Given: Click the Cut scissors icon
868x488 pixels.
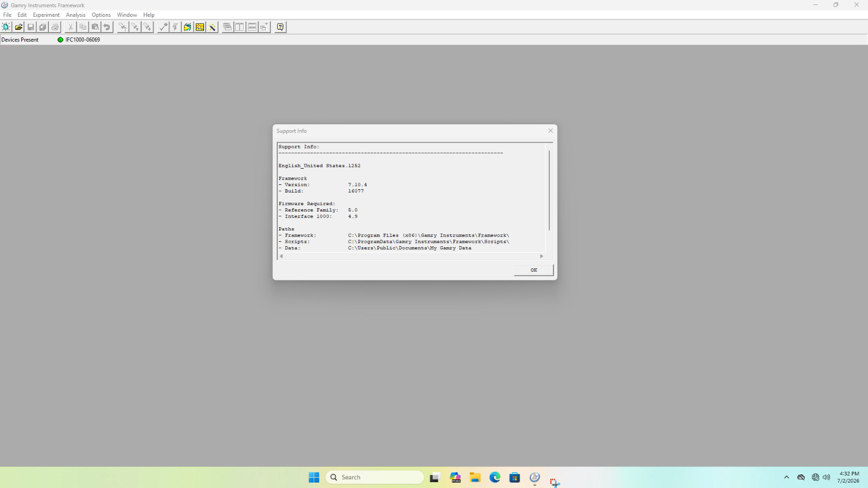Looking at the screenshot, I should [x=71, y=27].
